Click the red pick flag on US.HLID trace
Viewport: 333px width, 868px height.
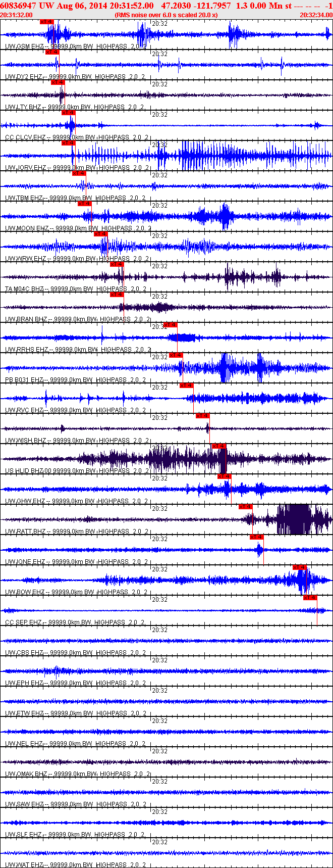point(219,446)
